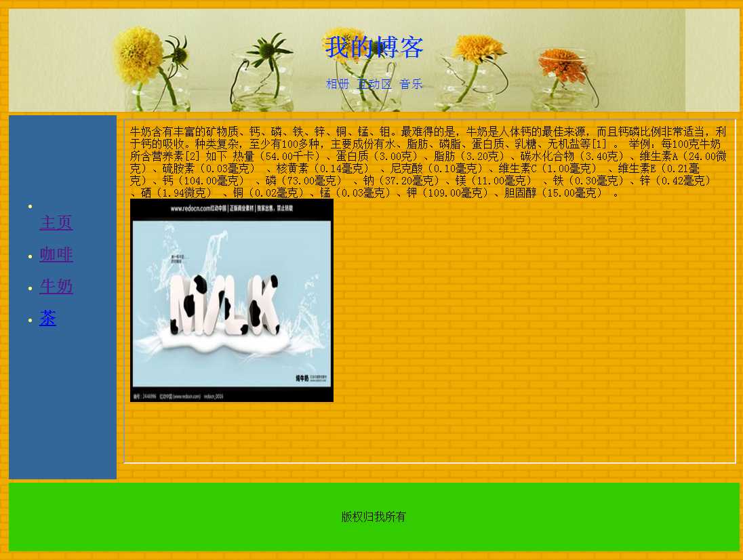This screenshot has width=743, height=560.
Task: Click the leftmost yellow flower in banner
Action: 139,56
